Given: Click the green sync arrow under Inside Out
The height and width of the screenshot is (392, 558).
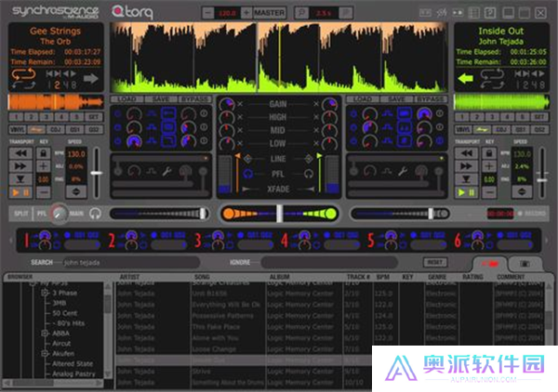Looking at the screenshot, I should click(465, 78).
